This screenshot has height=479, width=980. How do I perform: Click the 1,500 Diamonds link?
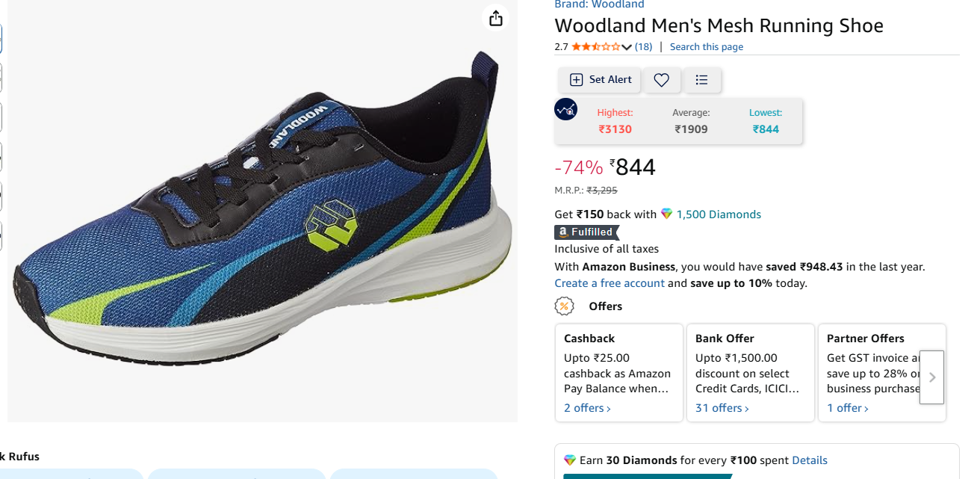click(719, 214)
